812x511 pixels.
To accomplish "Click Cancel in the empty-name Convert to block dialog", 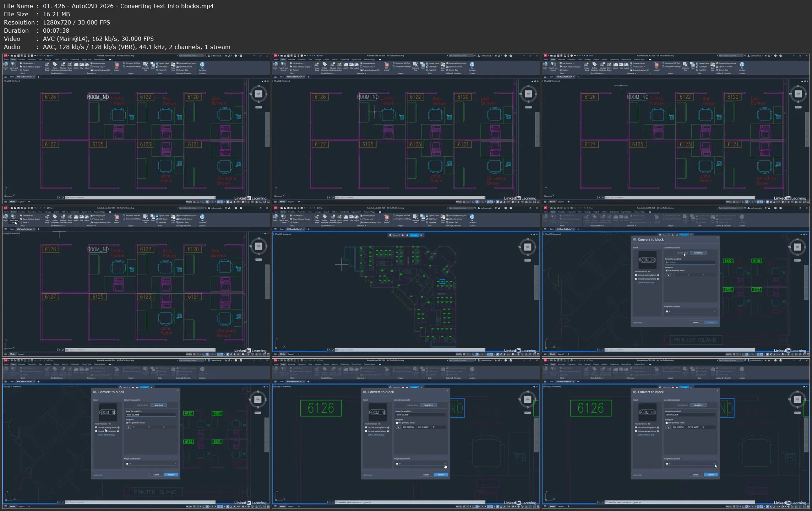I will point(696,322).
